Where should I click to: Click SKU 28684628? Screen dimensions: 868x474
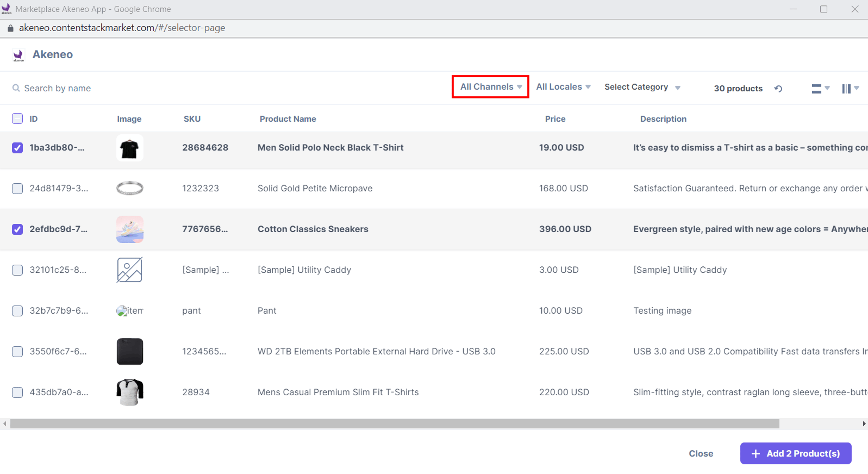pyautogui.click(x=205, y=148)
